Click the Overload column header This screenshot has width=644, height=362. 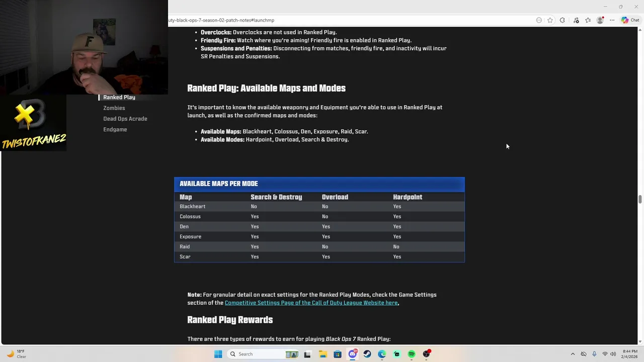[x=335, y=197]
